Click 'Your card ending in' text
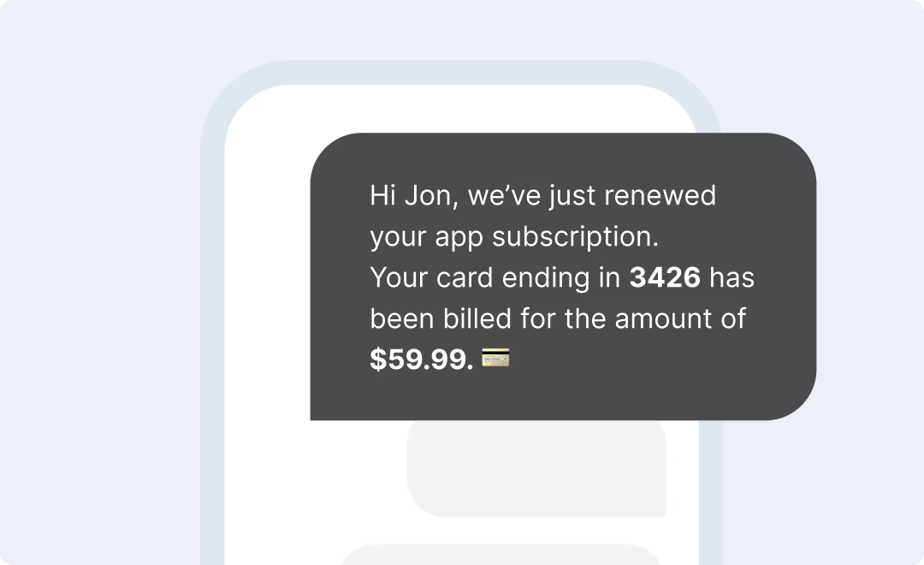The width and height of the screenshot is (924, 565). pos(495,278)
